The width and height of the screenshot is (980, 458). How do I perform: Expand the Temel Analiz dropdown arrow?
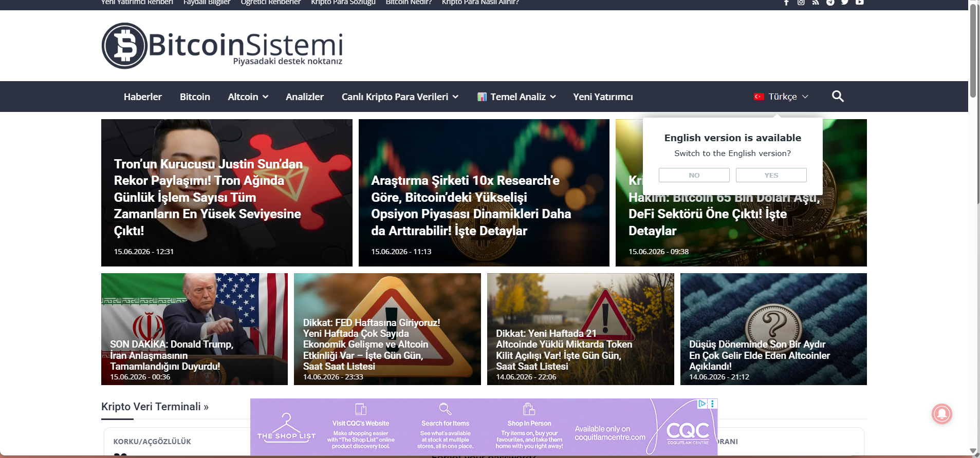click(x=553, y=97)
